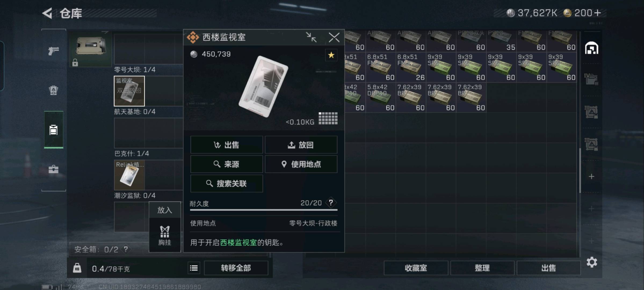This screenshot has width=644, height=290.
Task: Toggle the list view icon
Action: (x=194, y=268)
